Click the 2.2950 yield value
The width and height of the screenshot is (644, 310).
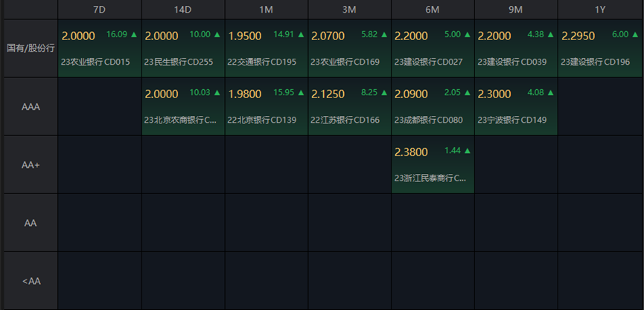tap(578, 36)
